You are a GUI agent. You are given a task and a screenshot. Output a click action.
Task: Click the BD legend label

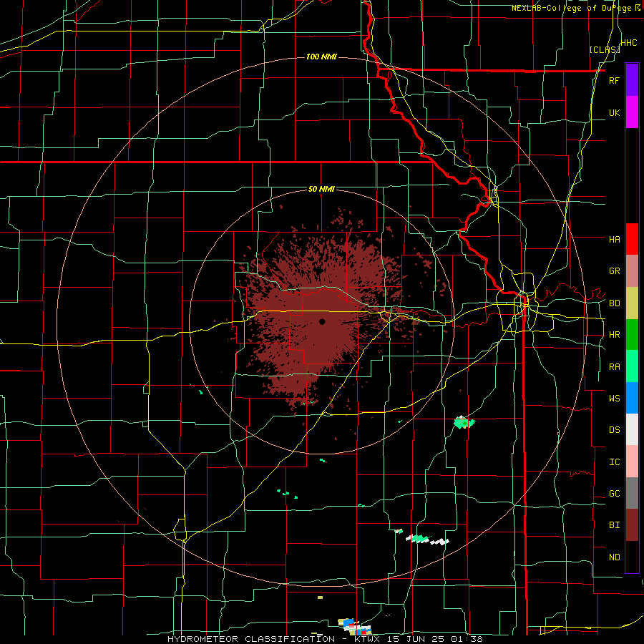614,303
